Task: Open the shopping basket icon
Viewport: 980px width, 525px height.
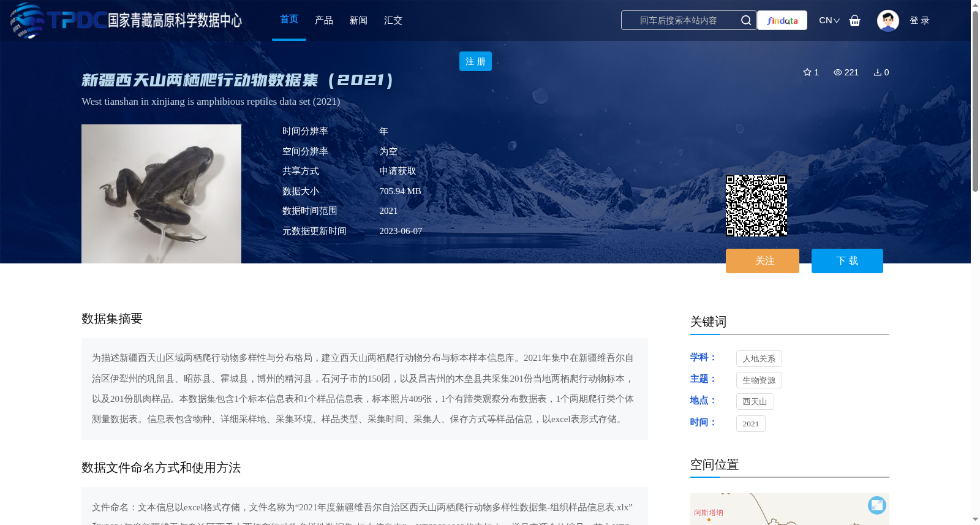Action: click(x=854, y=20)
